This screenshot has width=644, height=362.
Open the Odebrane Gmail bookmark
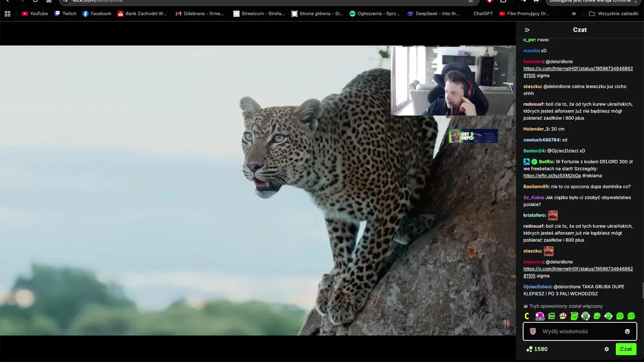(200, 14)
